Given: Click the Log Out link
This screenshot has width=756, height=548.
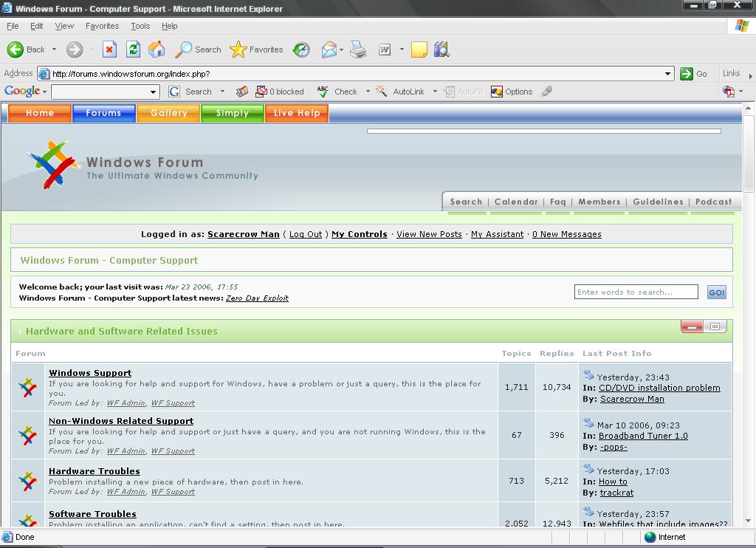Looking at the screenshot, I should click(306, 234).
